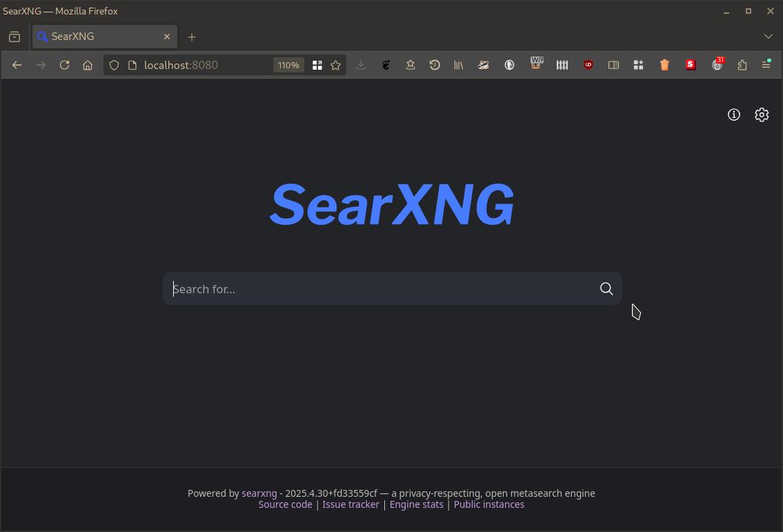Focus the "Search for..." input field
Screen dimensions: 783x532
pyautogui.click(x=379, y=289)
